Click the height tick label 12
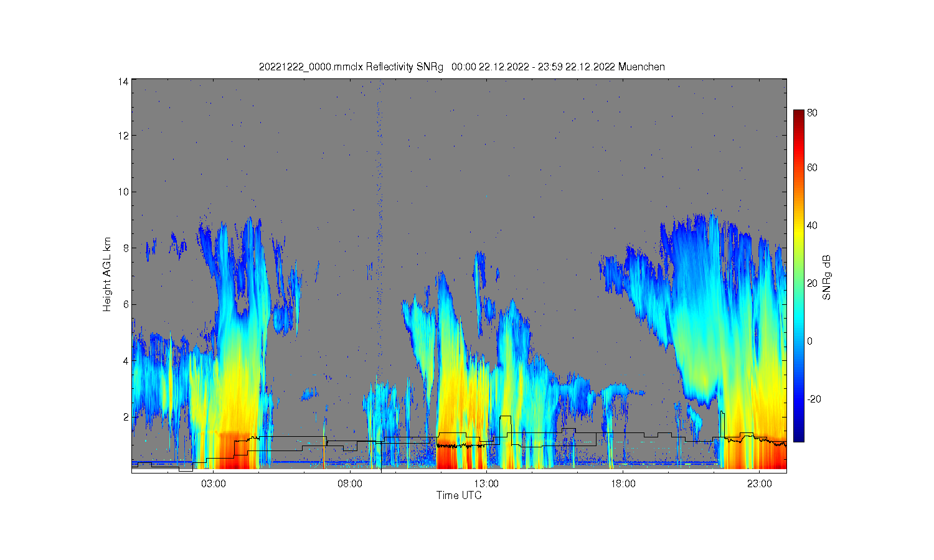 [123, 135]
